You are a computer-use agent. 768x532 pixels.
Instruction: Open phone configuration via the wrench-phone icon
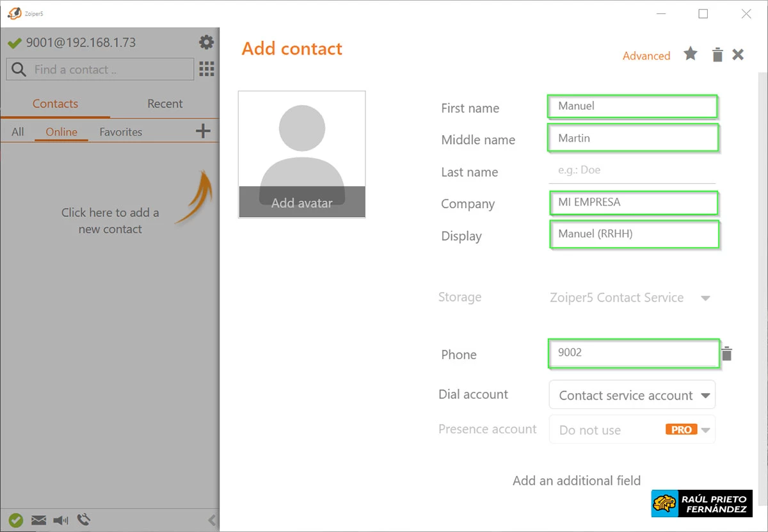83,520
